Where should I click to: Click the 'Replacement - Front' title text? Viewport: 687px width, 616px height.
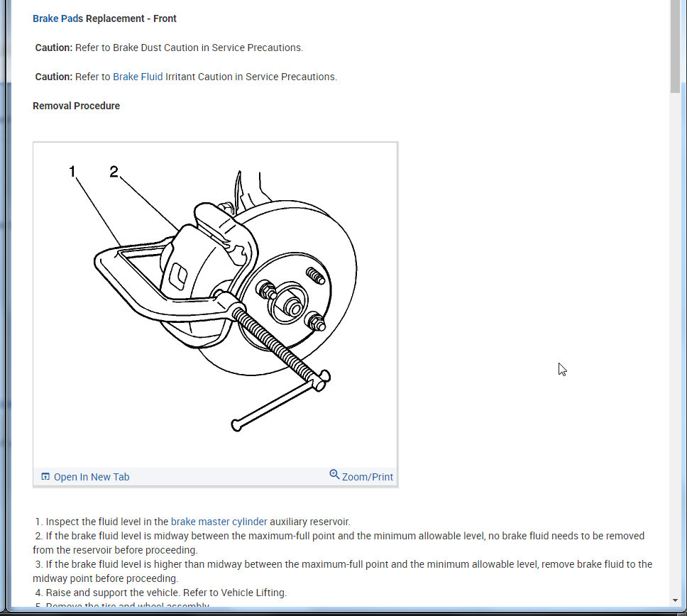(x=131, y=18)
